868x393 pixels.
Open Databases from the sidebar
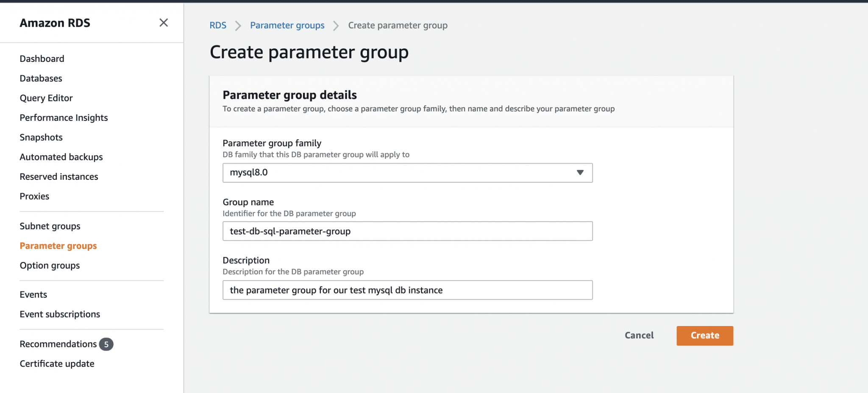(x=41, y=78)
